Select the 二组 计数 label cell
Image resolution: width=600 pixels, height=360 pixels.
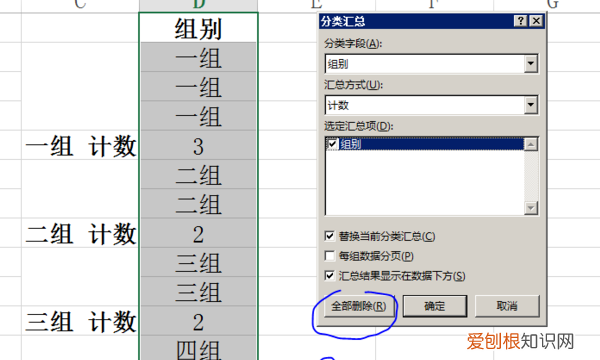point(80,233)
